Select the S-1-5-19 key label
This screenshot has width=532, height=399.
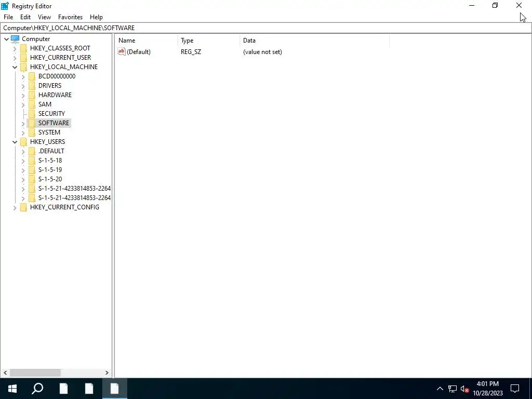(x=50, y=170)
